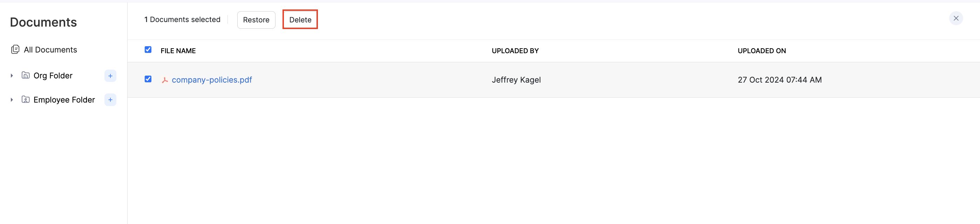Select Employee Folder in the sidebar
The image size is (980, 224).
[x=64, y=100]
